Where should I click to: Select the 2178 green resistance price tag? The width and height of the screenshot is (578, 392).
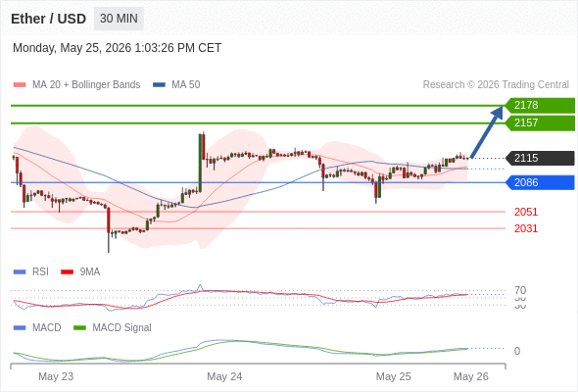(540, 106)
